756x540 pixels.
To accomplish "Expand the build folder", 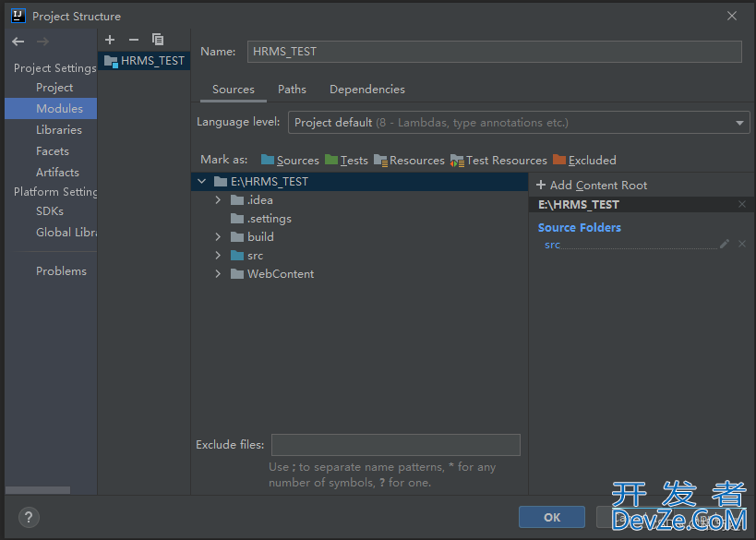I will (x=218, y=236).
